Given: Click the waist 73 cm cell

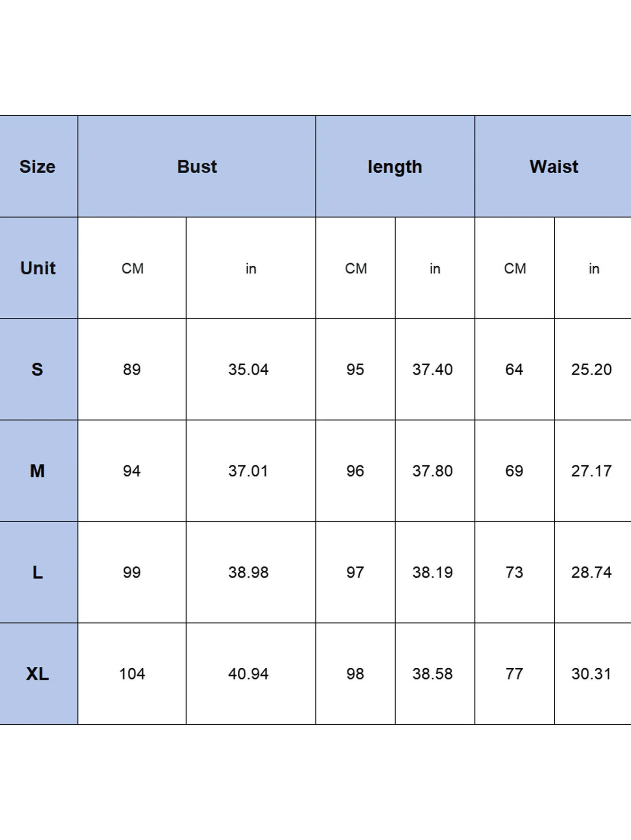Looking at the screenshot, I should tap(515, 572).
